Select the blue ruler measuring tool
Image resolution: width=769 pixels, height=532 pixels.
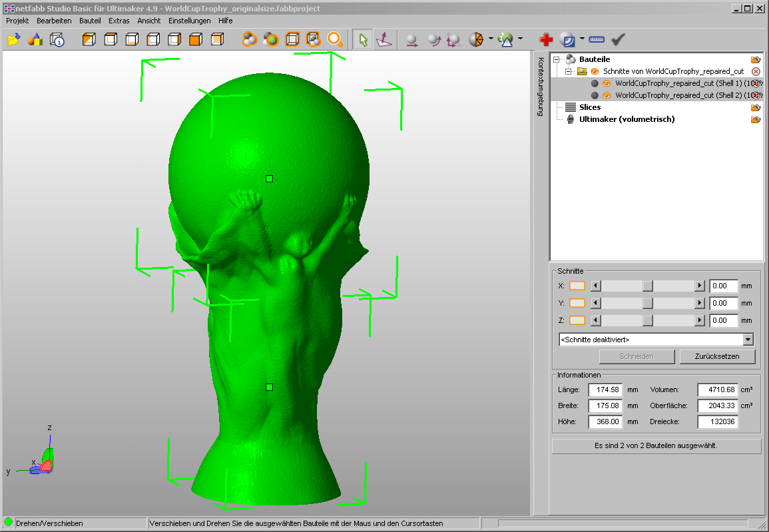(x=597, y=39)
